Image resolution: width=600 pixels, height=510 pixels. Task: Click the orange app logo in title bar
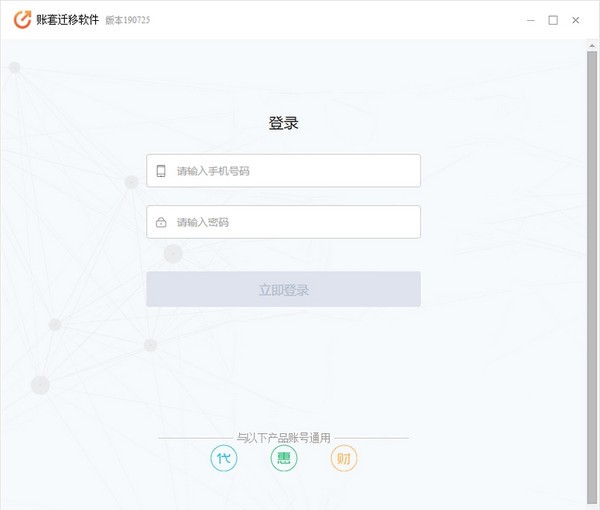point(21,20)
